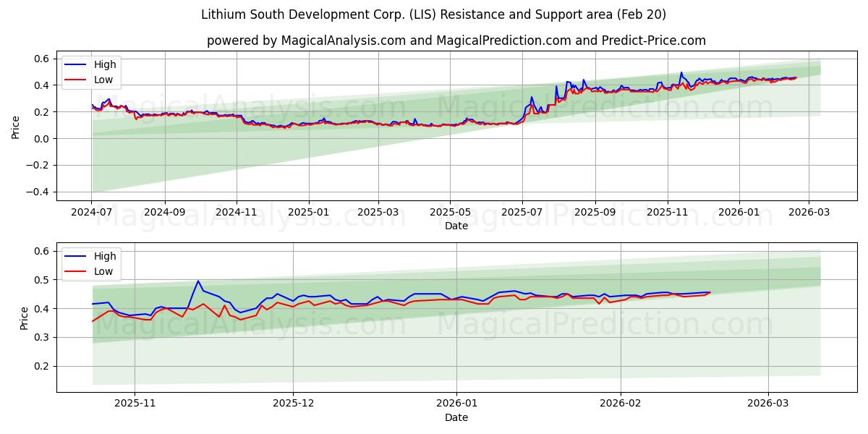
Task: Click the '0.5' y-axis label of bottom chart
Action: point(43,280)
